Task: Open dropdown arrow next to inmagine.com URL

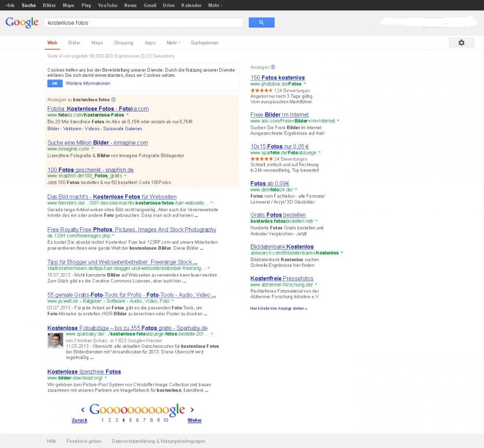Action: (92, 148)
